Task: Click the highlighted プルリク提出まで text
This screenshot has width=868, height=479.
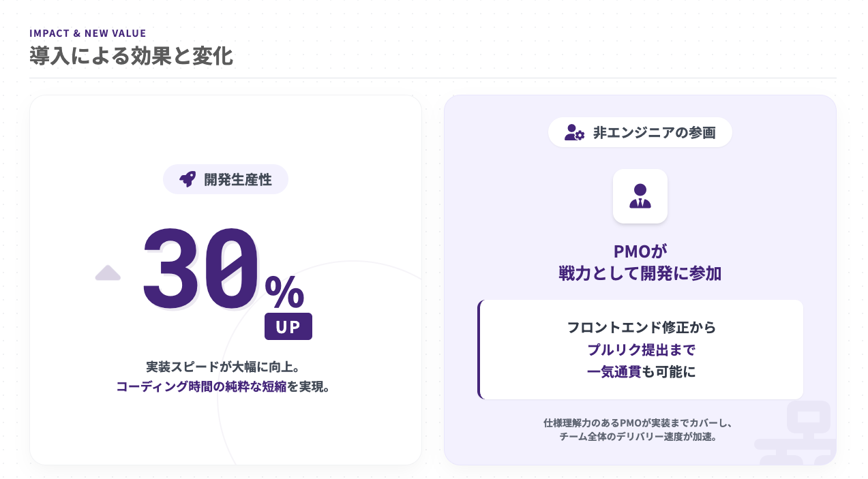Action: [641, 350]
